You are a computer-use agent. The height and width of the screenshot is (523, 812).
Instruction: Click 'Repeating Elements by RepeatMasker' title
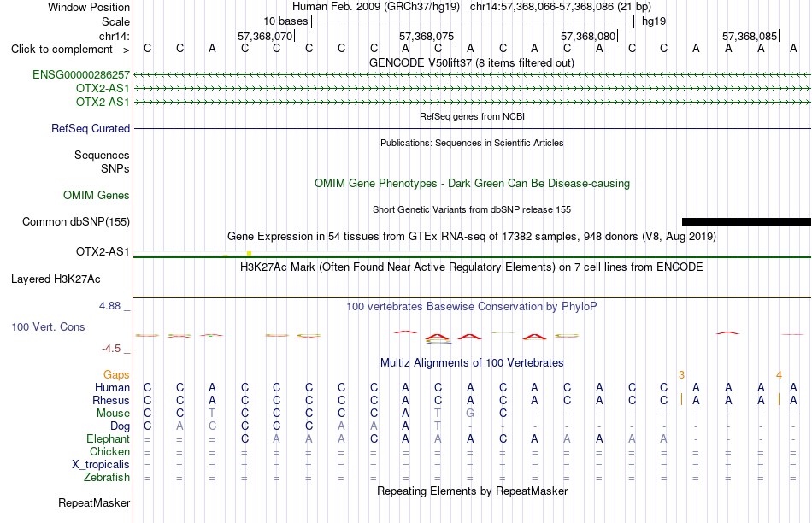(472, 491)
